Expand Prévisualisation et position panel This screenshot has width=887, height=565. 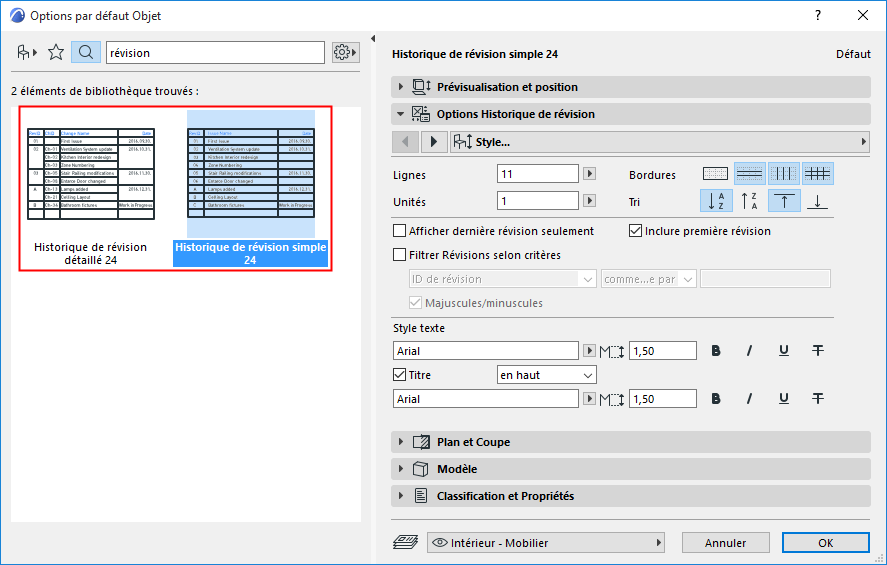[631, 87]
